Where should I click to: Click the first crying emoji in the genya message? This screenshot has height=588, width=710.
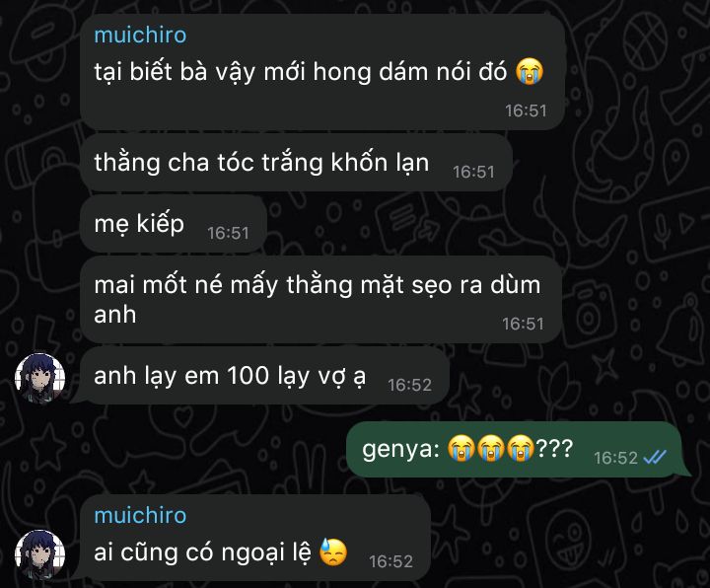pyautogui.click(x=461, y=448)
